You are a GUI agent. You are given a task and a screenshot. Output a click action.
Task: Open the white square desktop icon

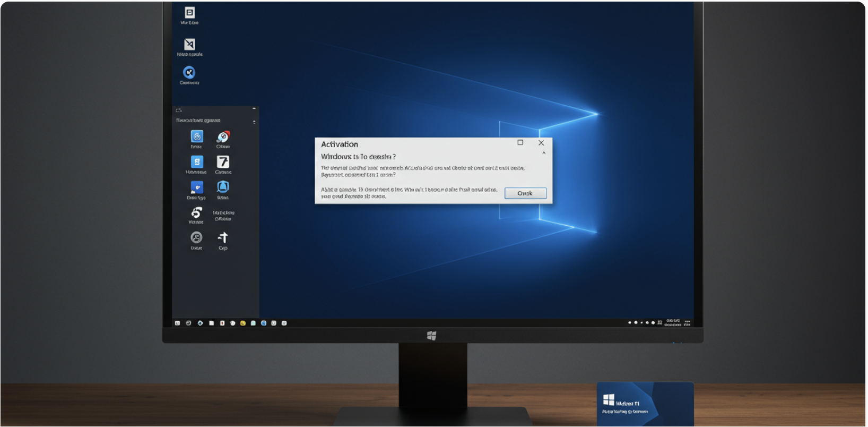tap(189, 13)
